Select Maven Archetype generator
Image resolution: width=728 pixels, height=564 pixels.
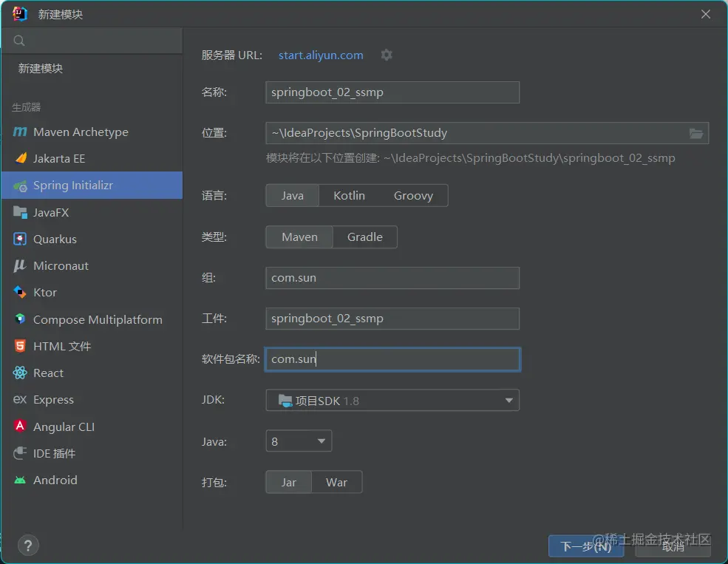[92, 132]
